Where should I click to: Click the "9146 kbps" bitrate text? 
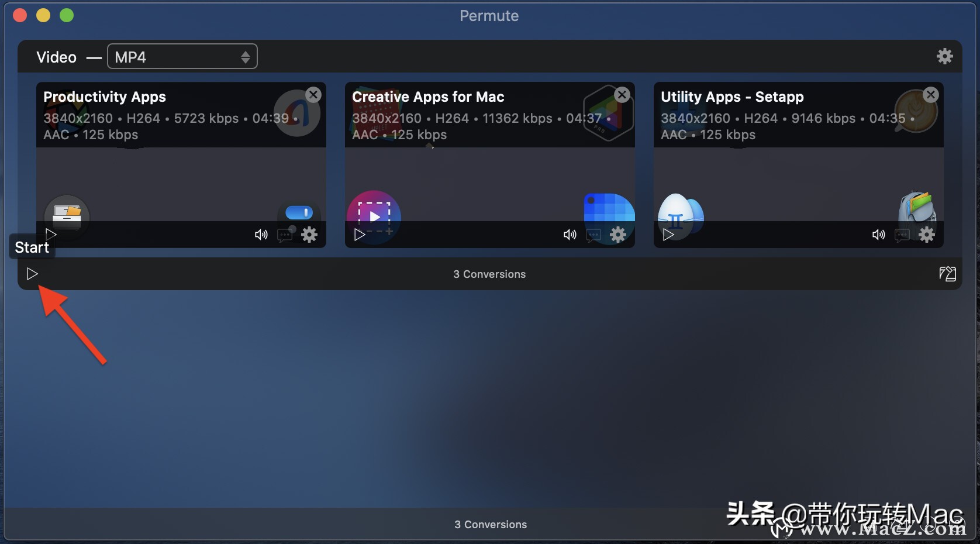pos(823,118)
